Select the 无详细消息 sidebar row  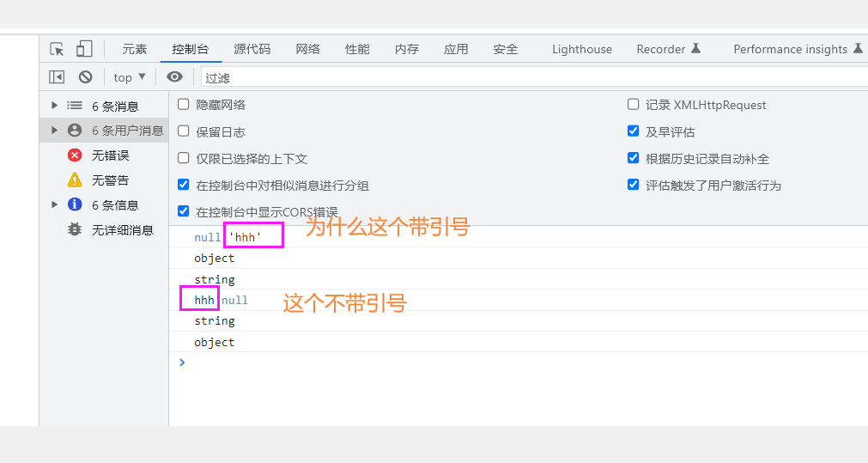104,230
